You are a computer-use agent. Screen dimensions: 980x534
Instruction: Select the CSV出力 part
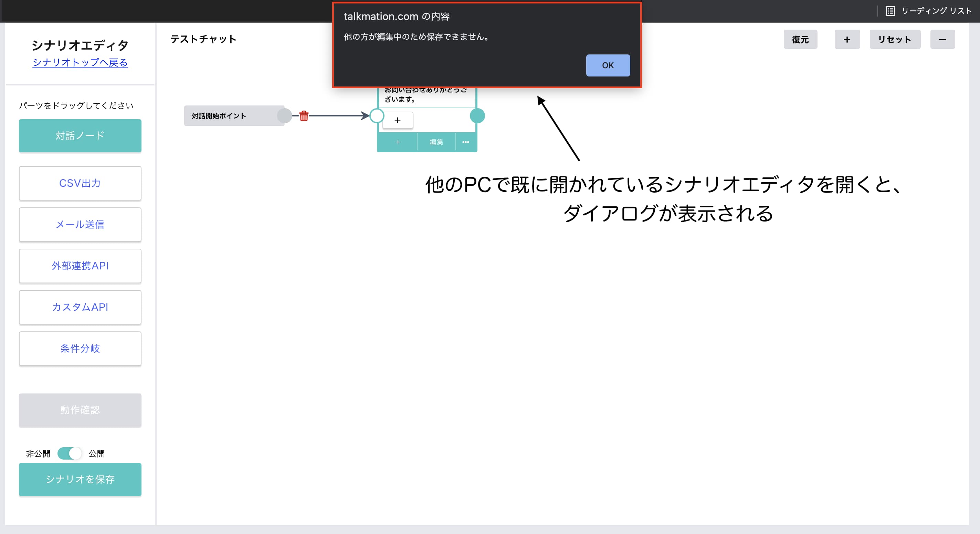click(x=80, y=183)
